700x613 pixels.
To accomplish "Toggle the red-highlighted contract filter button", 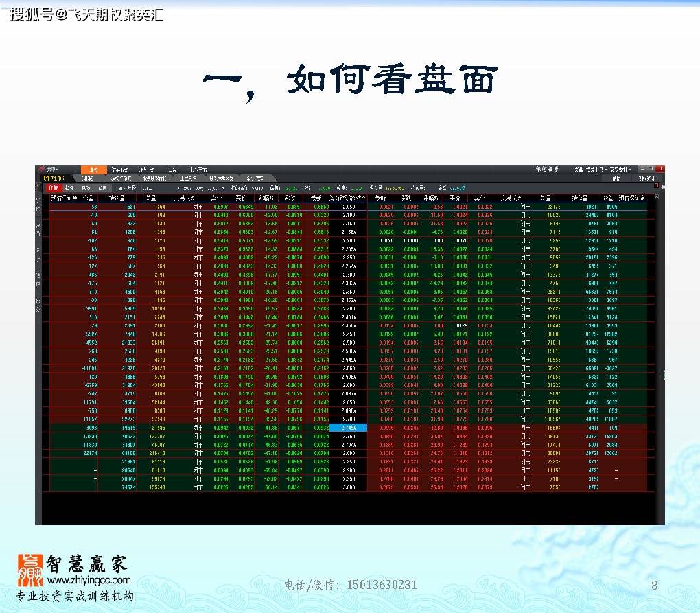I will click(52, 187).
